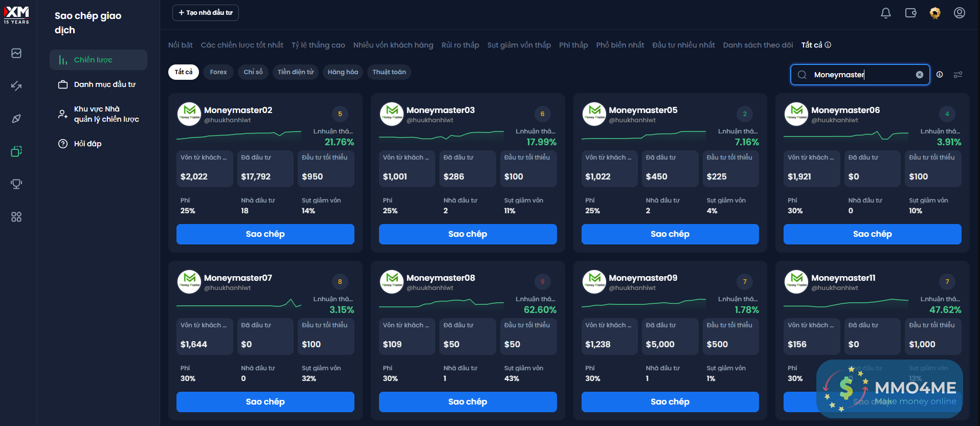Image resolution: width=980 pixels, height=426 pixels.
Task: Copy the Moneymaster02 strategy with Sao chép
Action: [x=265, y=234]
